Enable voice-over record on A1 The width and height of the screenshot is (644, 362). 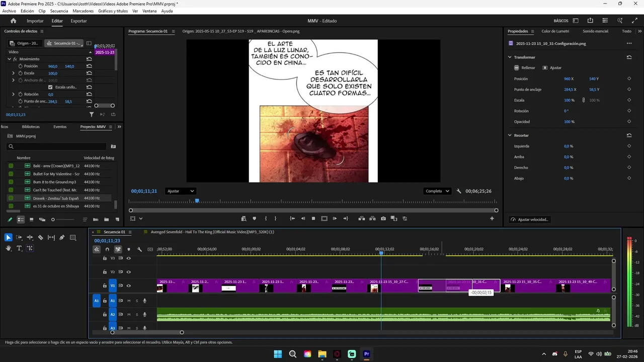145,301
